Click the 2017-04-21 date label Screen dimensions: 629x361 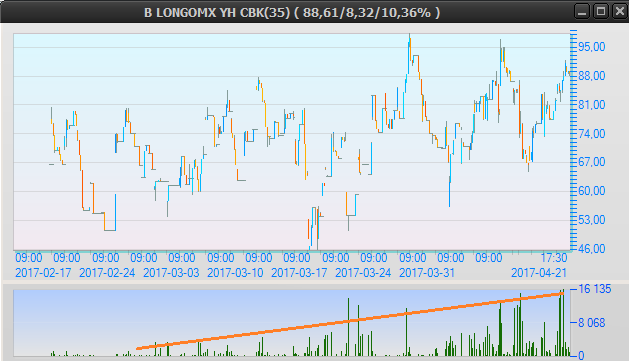[x=539, y=273]
